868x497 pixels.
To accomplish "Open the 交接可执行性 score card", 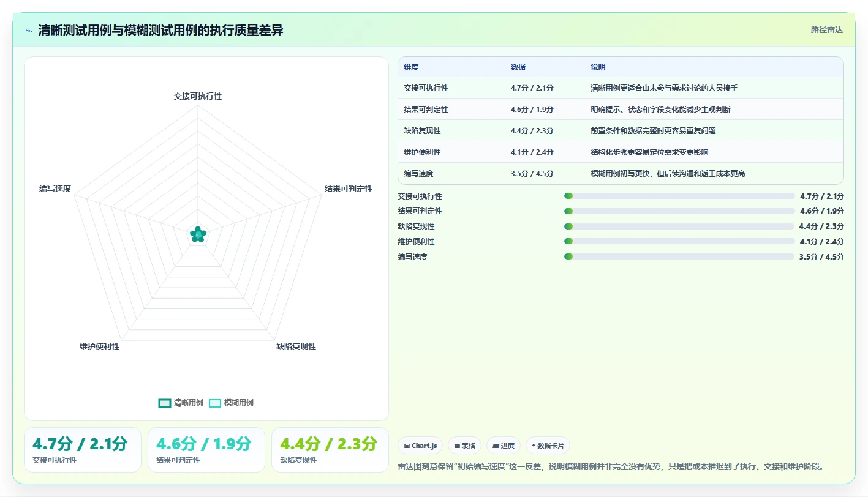I will pyautogui.click(x=83, y=450).
